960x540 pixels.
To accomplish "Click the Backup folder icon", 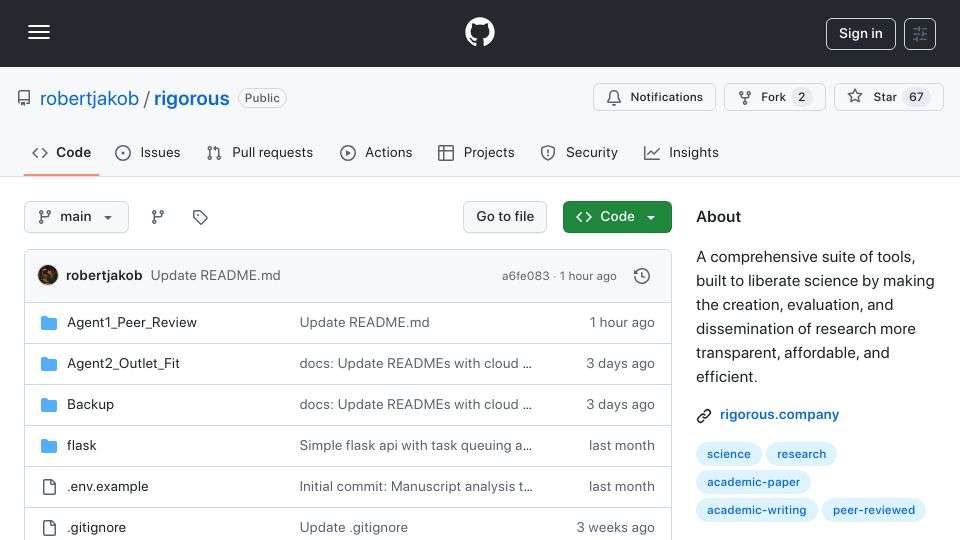I will pyautogui.click(x=49, y=405).
